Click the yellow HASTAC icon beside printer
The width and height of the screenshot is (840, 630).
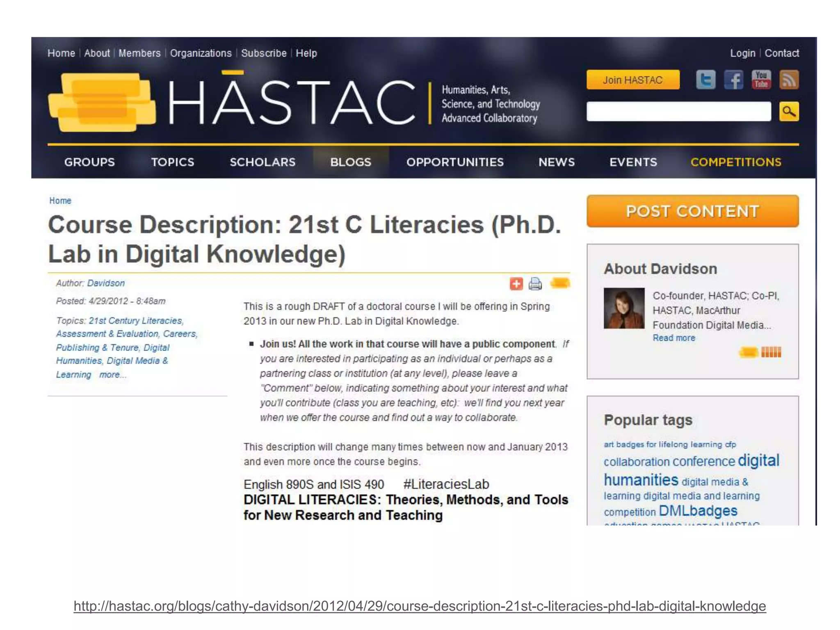click(x=560, y=283)
